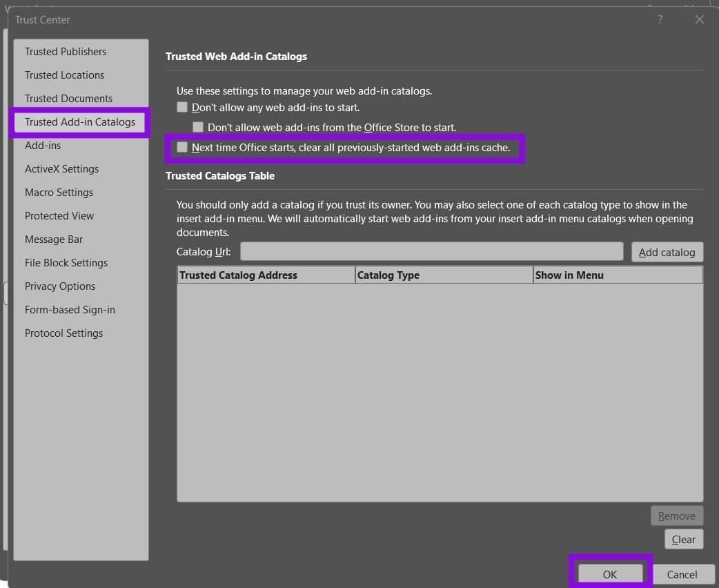Select the Catalog Type column header
Viewport: 719px width, 588px height.
(444, 275)
